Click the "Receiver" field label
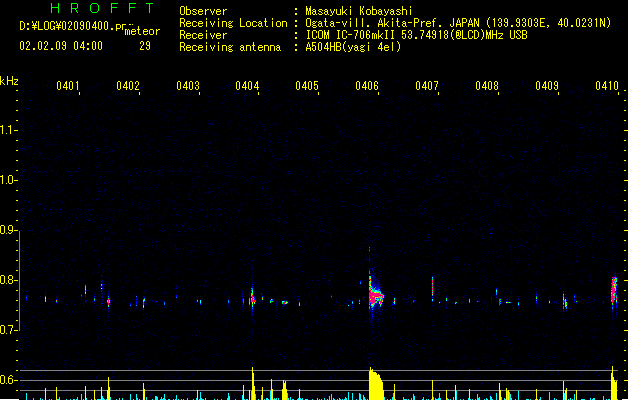This screenshot has width=629, height=400. click(x=203, y=35)
